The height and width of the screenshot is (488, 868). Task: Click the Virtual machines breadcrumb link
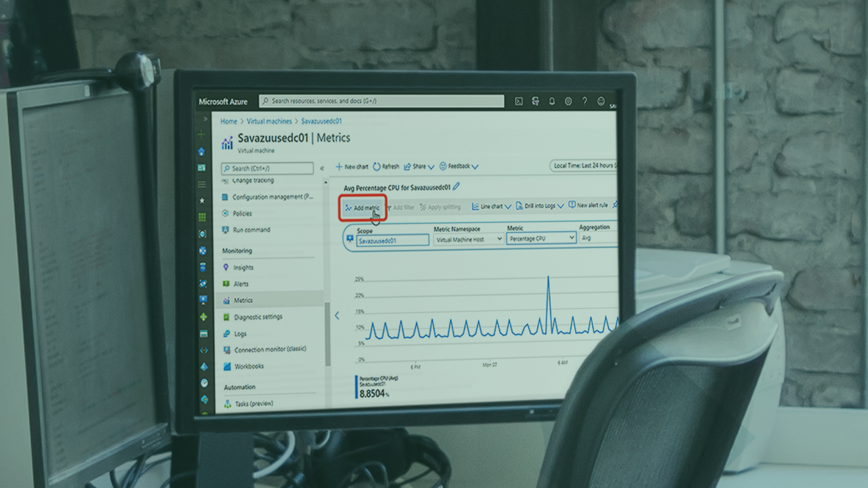click(x=269, y=121)
